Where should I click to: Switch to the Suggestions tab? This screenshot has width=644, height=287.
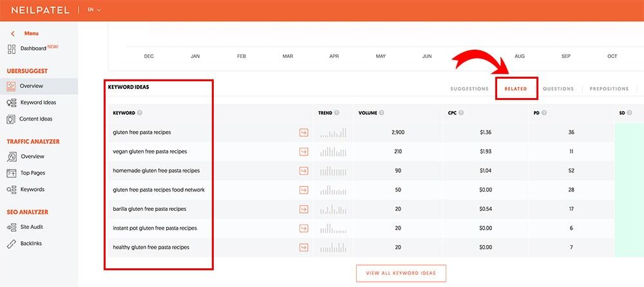point(469,89)
